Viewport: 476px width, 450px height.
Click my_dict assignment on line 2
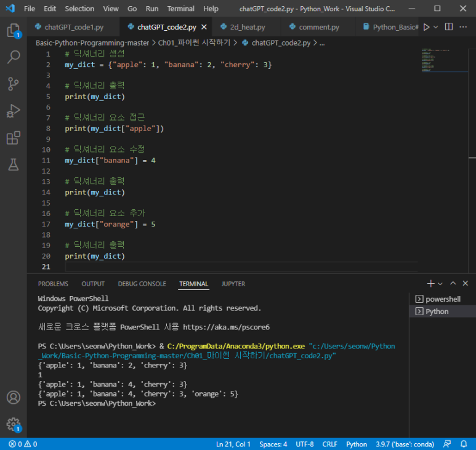168,65
